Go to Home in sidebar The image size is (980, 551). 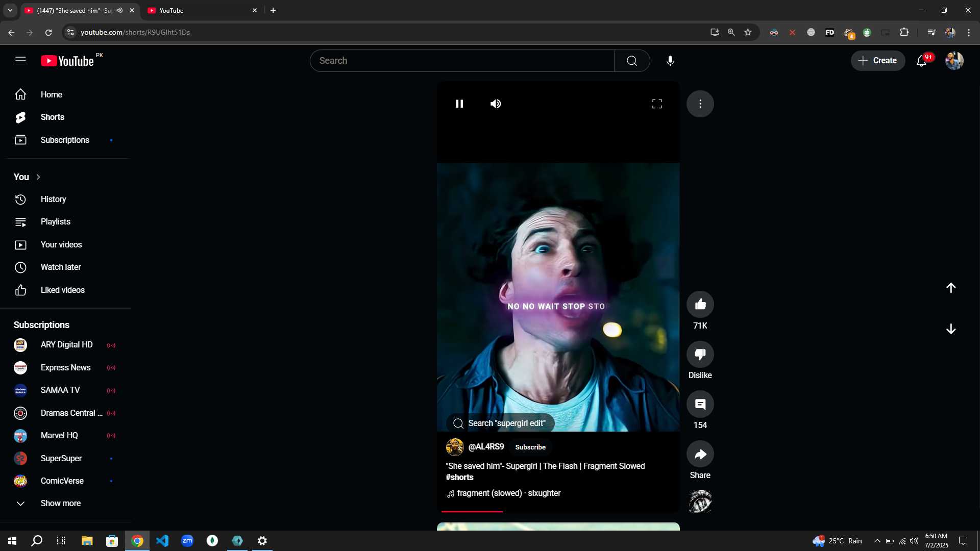[x=65, y=94]
